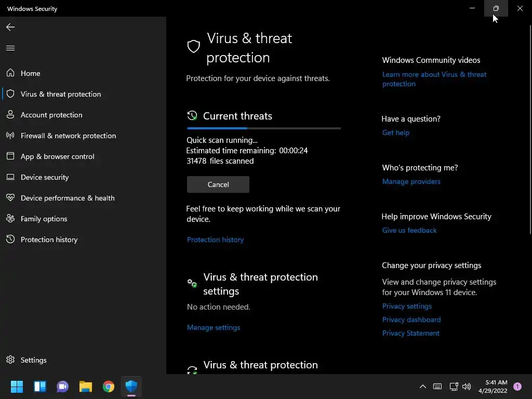Click the volume speaker tray icon
The width and height of the screenshot is (532, 399).
(467, 387)
